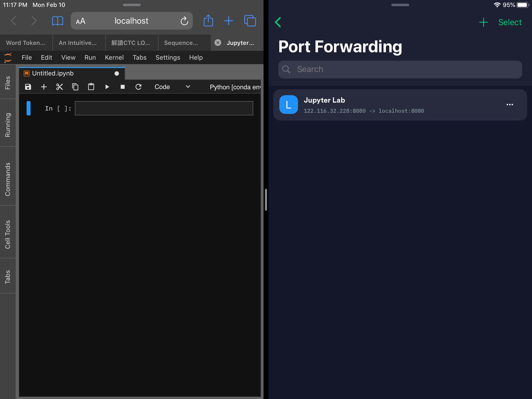The height and width of the screenshot is (399, 532).
Task: Show all Safari tabs overview icon
Action: coord(250,21)
